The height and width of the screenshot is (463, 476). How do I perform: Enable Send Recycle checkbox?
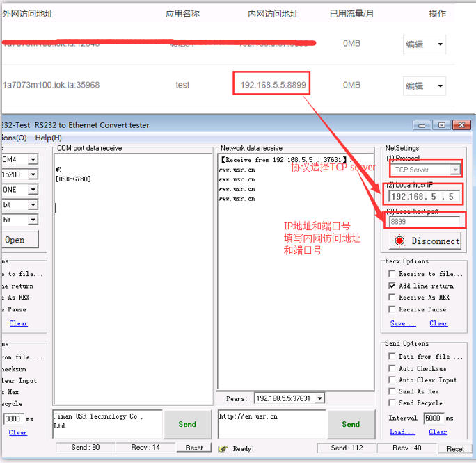pos(392,403)
